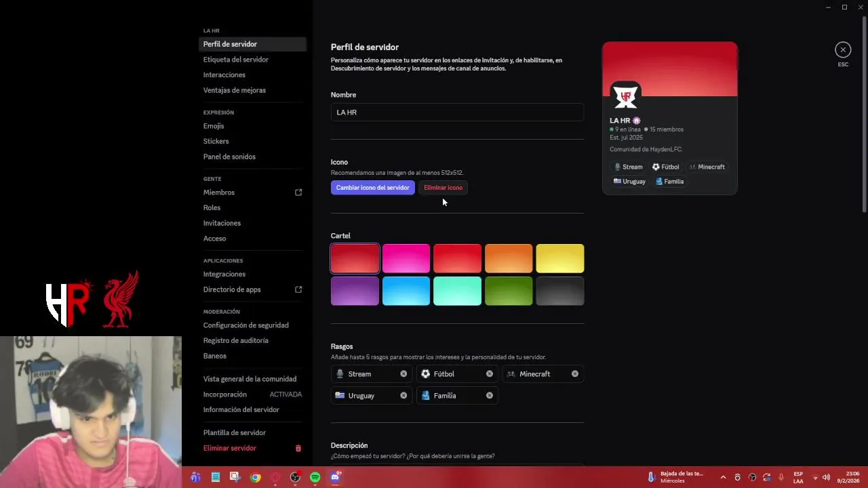Open Spotify from the taskbar
868x488 pixels.
(x=315, y=477)
